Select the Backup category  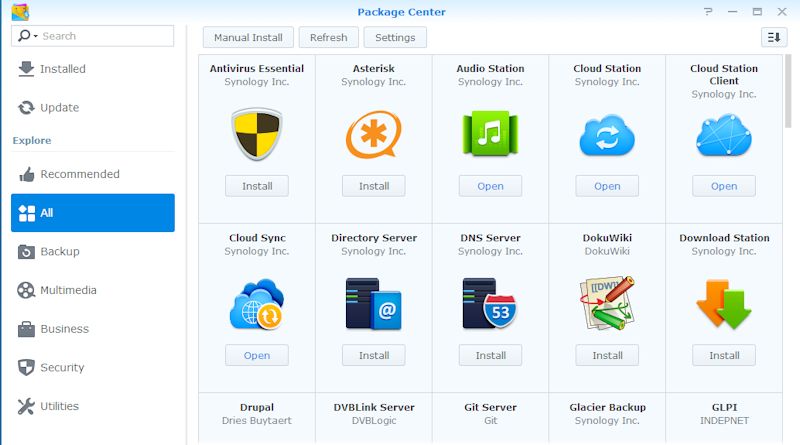[93, 252]
